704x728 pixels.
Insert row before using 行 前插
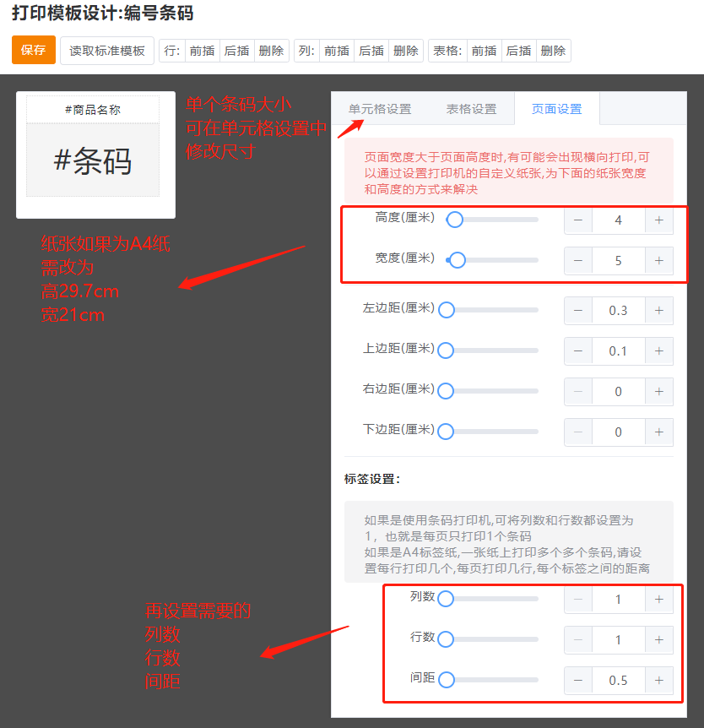pyautogui.click(x=202, y=51)
